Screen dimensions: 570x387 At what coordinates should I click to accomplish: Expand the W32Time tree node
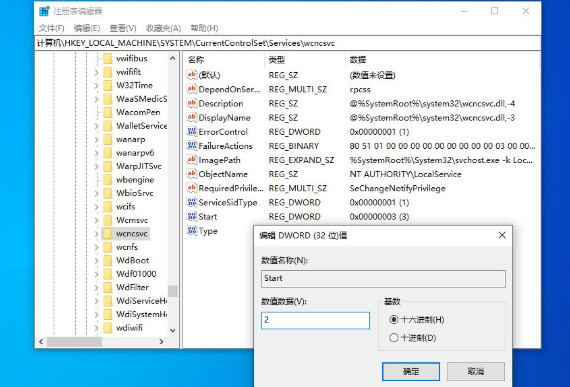pos(96,86)
